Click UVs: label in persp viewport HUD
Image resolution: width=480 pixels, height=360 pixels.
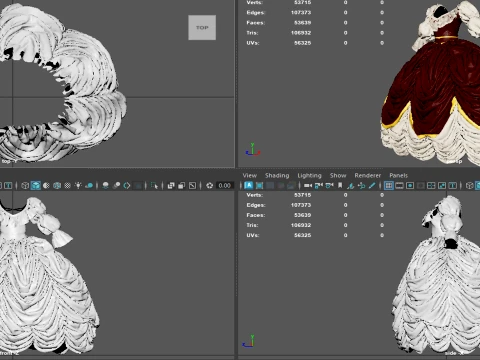coord(253,43)
